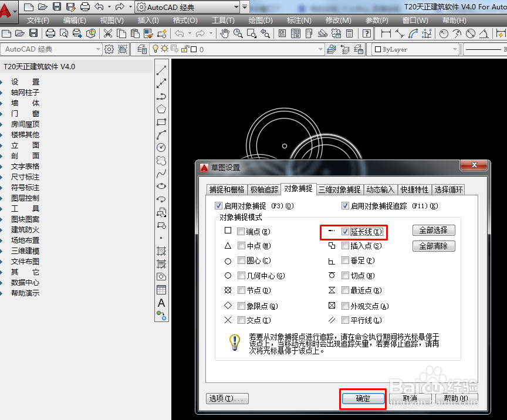Click the layer 0 color swatch
507x420 pixels.
[194, 49]
